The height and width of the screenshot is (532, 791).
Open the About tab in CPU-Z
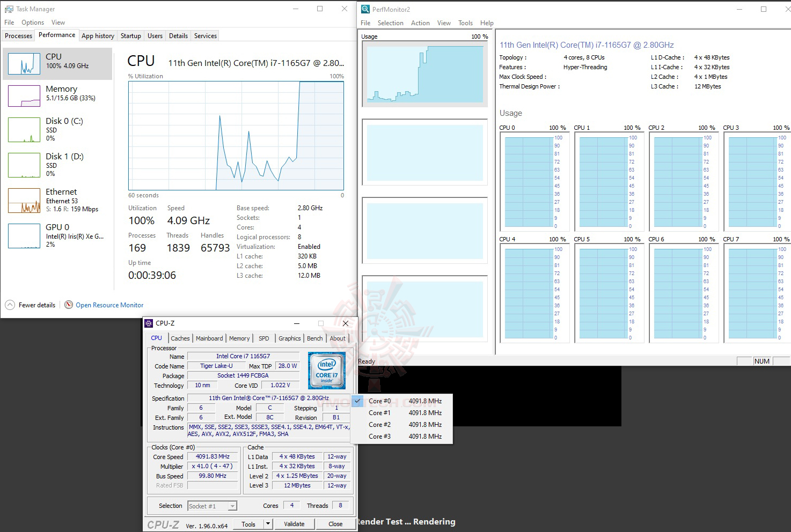[x=338, y=338]
